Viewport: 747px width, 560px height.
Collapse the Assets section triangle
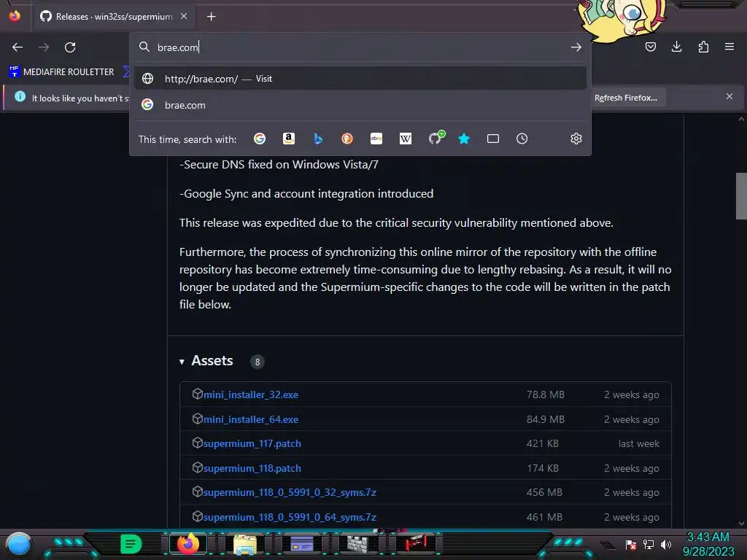[182, 362]
